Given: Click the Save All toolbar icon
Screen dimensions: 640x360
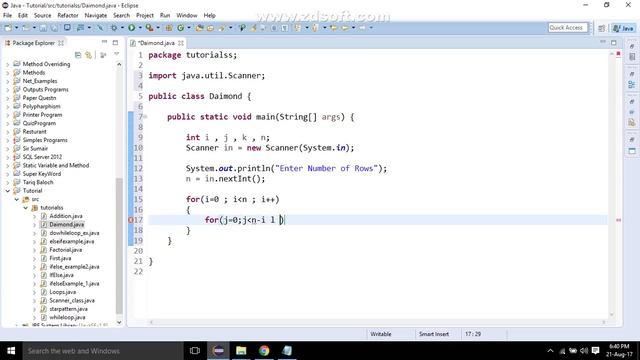Looking at the screenshot, I should (x=54, y=28).
